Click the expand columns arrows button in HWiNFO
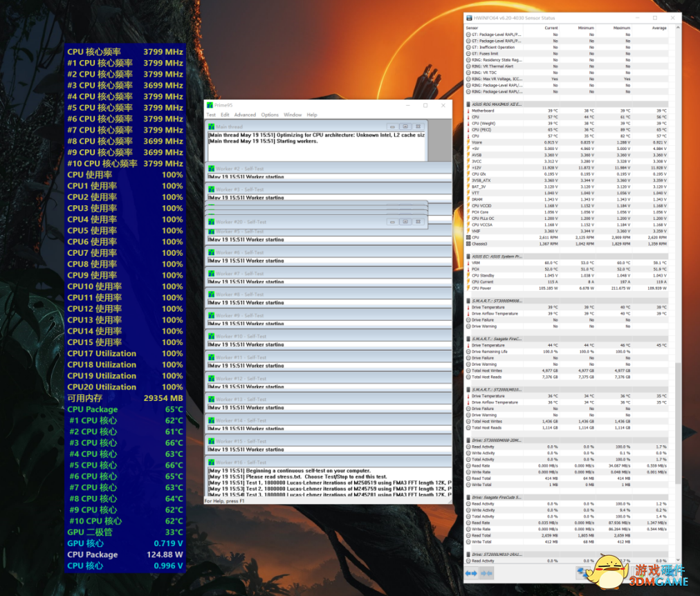Image resolution: width=700 pixels, height=596 pixels. [471, 573]
